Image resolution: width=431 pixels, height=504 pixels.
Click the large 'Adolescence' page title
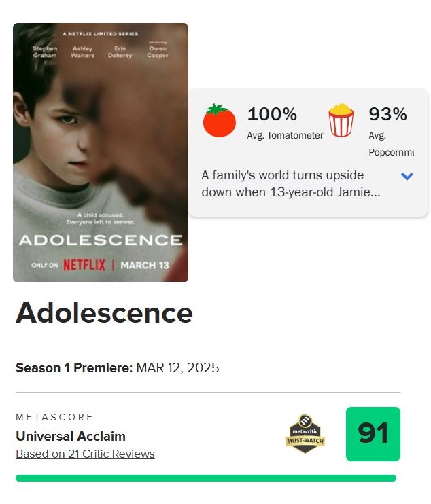[x=104, y=313]
